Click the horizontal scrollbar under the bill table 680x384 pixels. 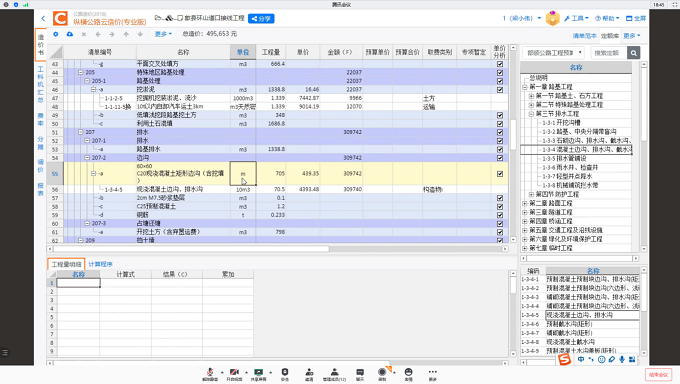[191, 249]
